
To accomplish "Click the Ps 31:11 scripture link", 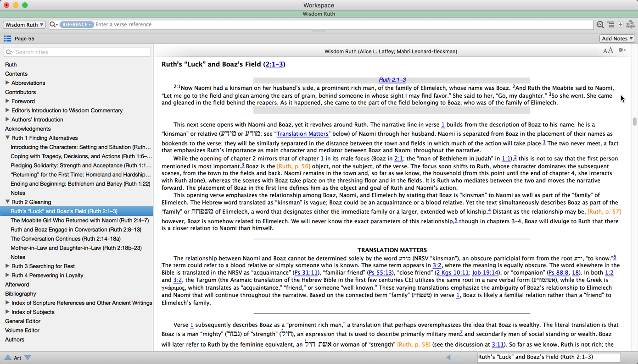I will [x=306, y=272].
